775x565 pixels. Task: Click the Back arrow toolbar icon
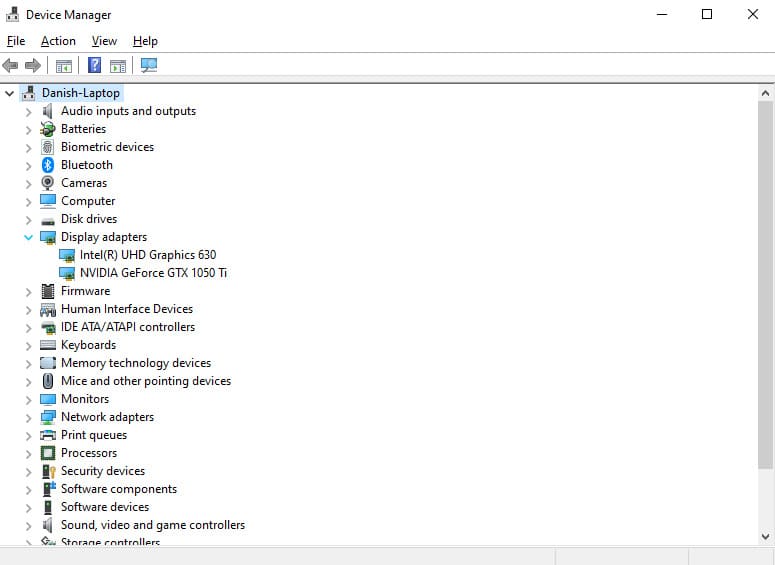[x=10, y=65]
